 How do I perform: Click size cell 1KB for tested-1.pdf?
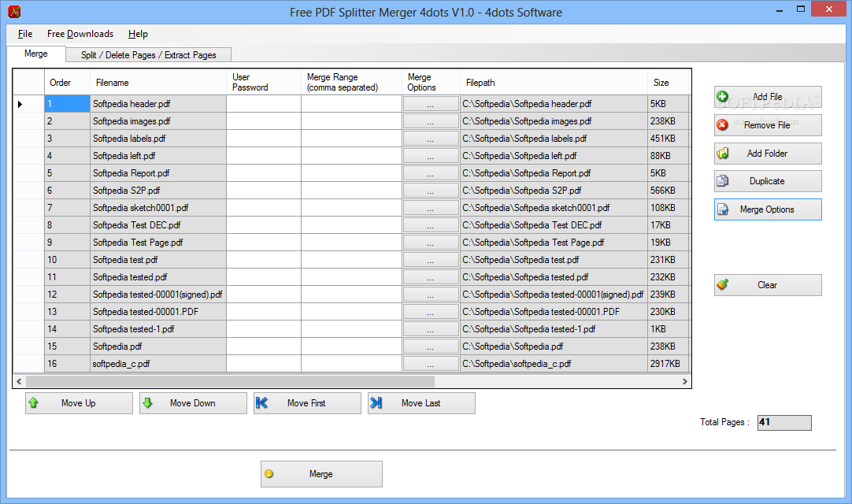(x=669, y=329)
